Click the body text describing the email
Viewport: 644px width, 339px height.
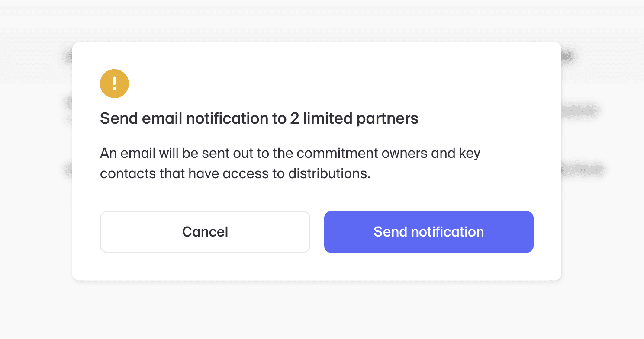pos(290,163)
